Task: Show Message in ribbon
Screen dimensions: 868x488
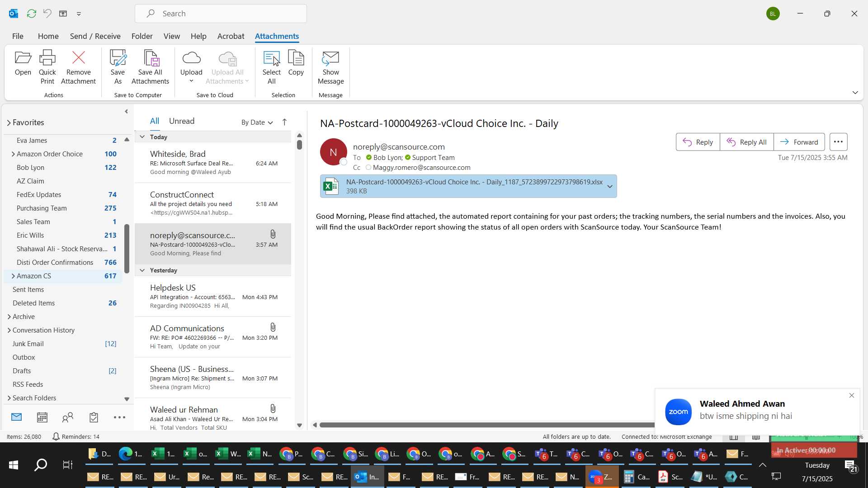Action: 330,67
